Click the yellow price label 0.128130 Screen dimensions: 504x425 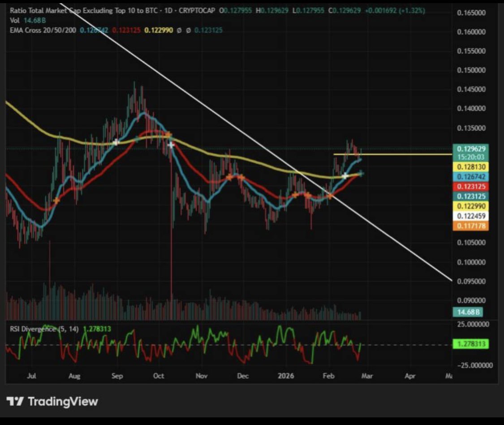[471, 167]
